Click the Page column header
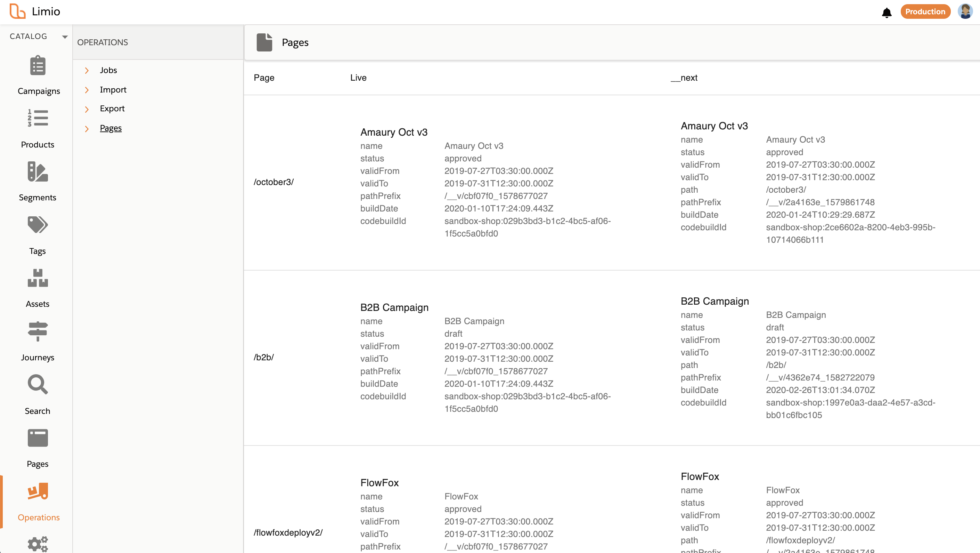This screenshot has width=980, height=553. pyautogui.click(x=264, y=78)
